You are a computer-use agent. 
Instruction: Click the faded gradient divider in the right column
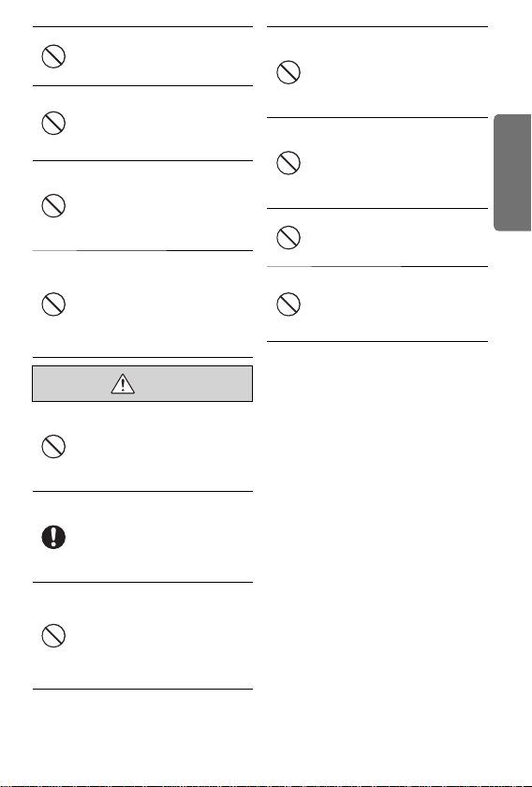(x=377, y=266)
